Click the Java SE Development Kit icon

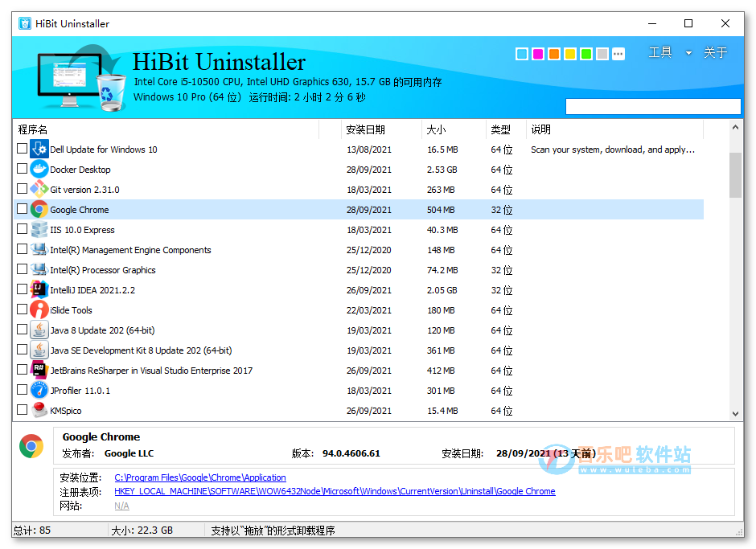click(x=39, y=350)
